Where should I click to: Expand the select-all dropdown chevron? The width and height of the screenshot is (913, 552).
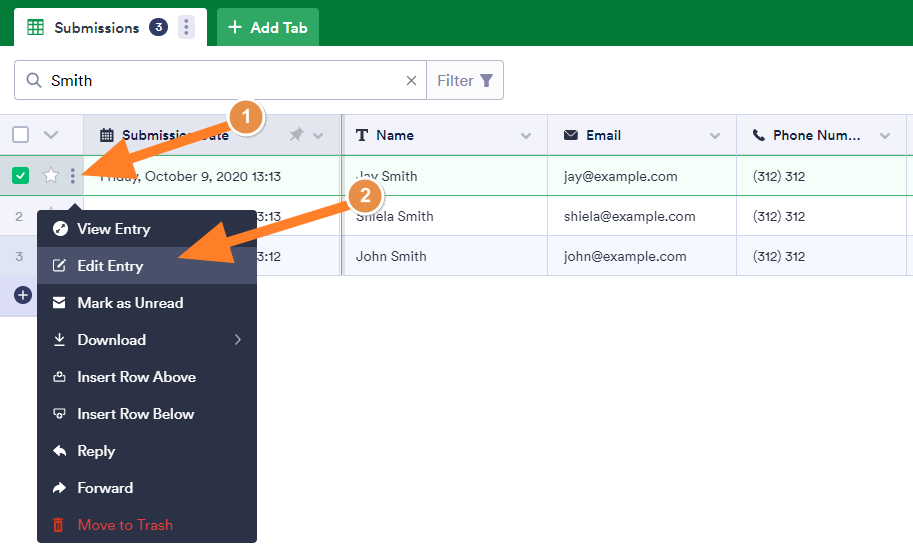pyautogui.click(x=51, y=135)
